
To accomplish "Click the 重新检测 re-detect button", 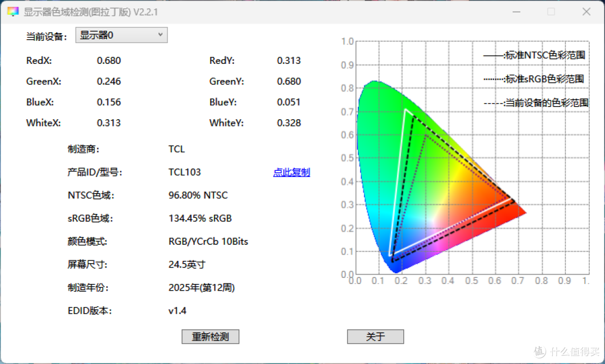I will pyautogui.click(x=210, y=337).
